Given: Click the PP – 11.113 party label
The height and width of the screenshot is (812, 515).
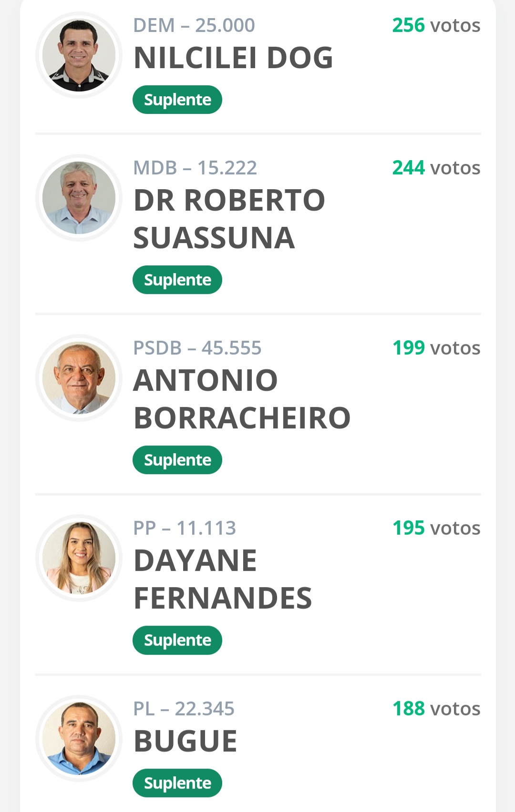Looking at the screenshot, I should pos(185,528).
